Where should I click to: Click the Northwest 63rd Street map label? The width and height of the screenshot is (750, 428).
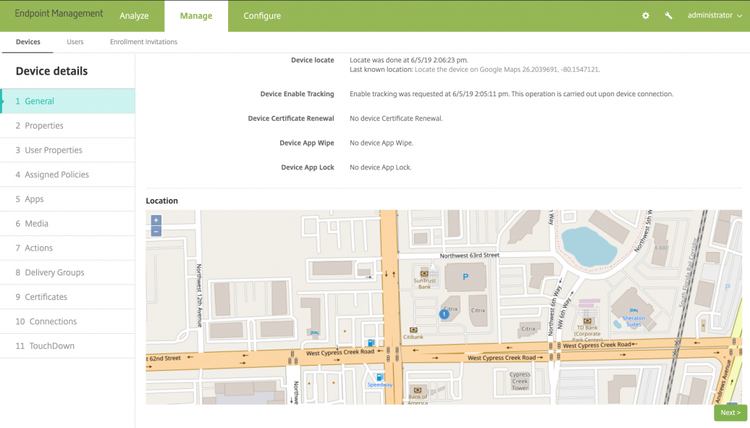click(469, 255)
